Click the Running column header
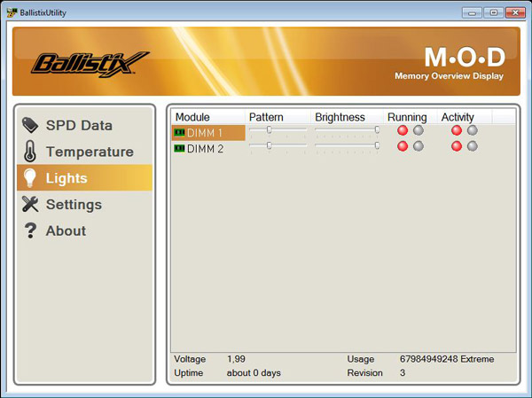 [x=411, y=117]
